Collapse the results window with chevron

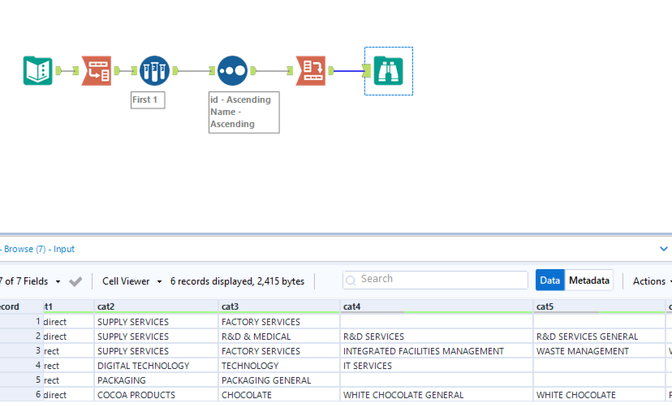click(x=663, y=249)
